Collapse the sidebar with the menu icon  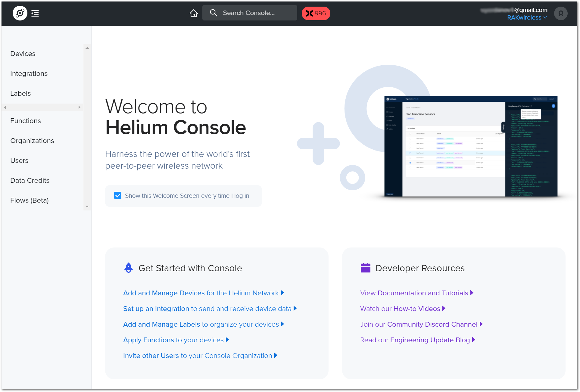coord(35,13)
